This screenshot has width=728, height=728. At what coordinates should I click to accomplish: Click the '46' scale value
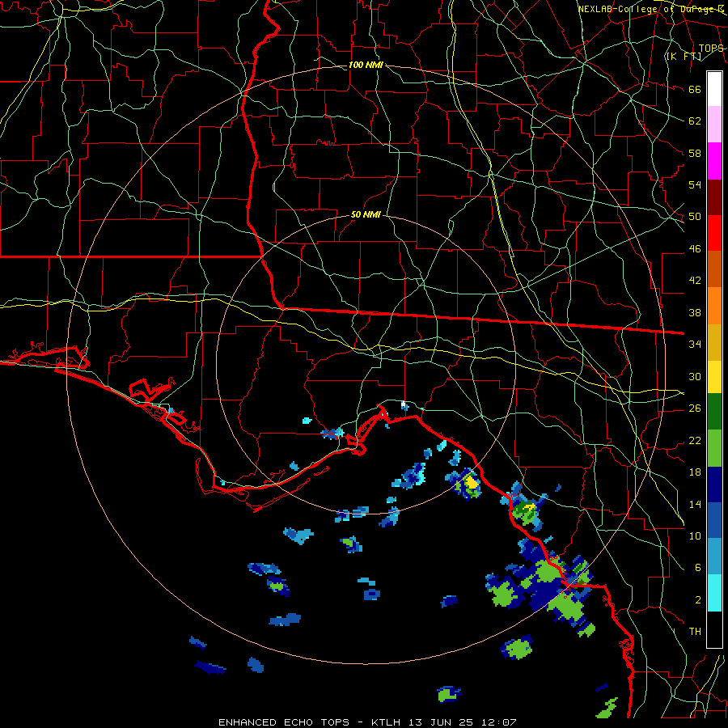pos(695,249)
